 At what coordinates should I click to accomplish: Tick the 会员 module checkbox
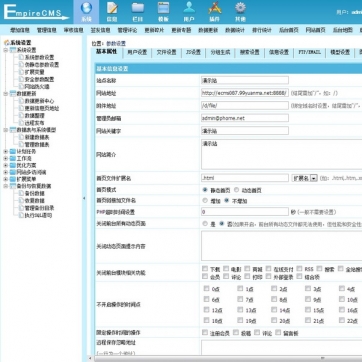pyautogui.click(x=205, y=276)
